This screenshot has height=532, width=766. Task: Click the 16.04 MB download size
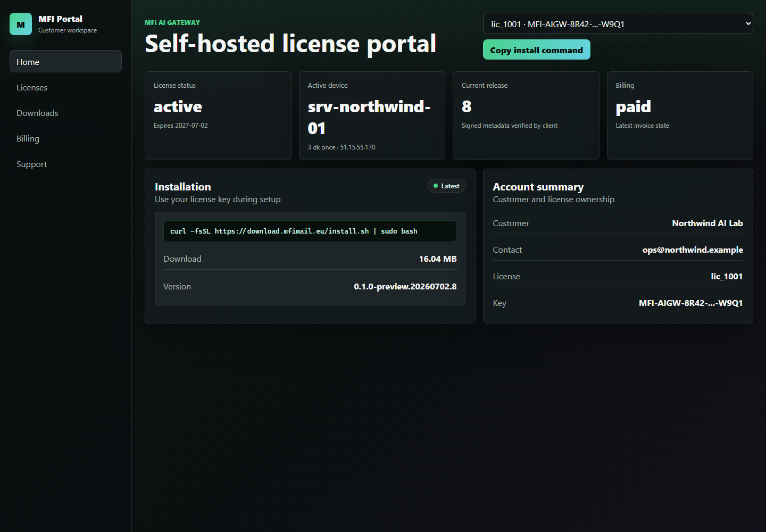438,259
